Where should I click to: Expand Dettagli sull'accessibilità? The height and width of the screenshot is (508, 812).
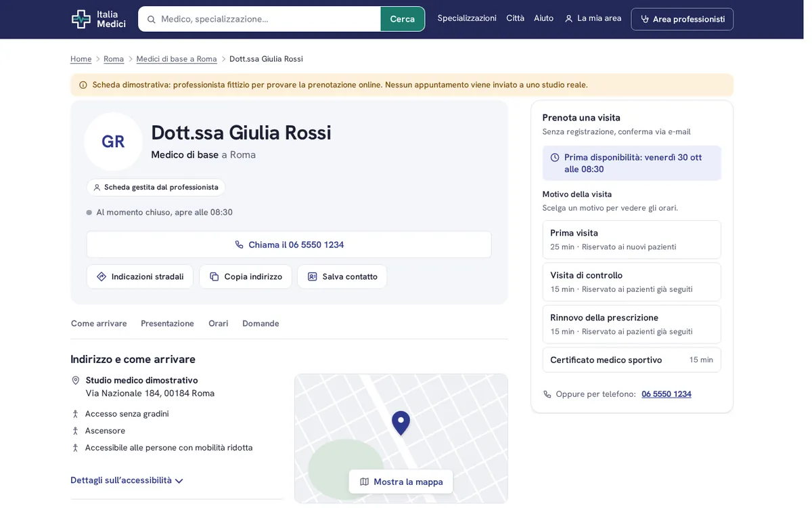click(127, 480)
